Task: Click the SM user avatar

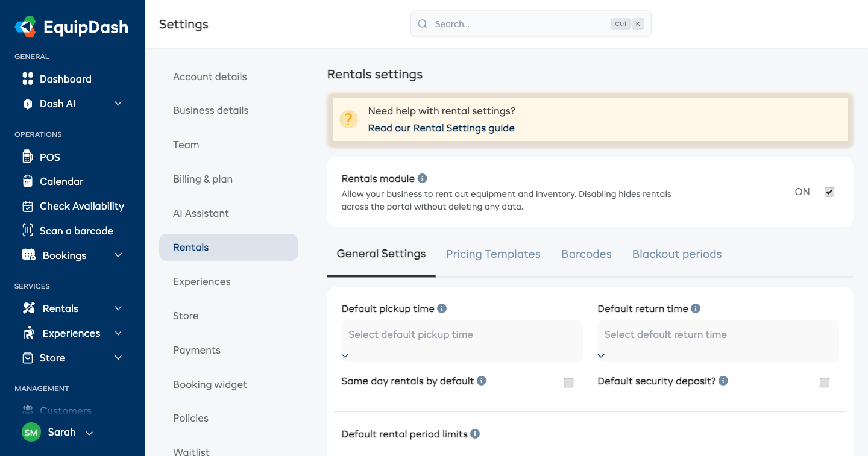Action: [x=31, y=433]
